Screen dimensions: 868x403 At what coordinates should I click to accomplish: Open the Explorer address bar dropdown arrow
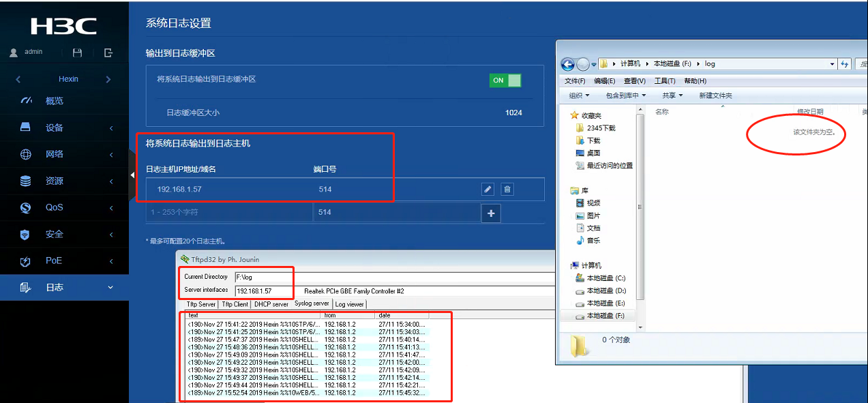click(833, 64)
